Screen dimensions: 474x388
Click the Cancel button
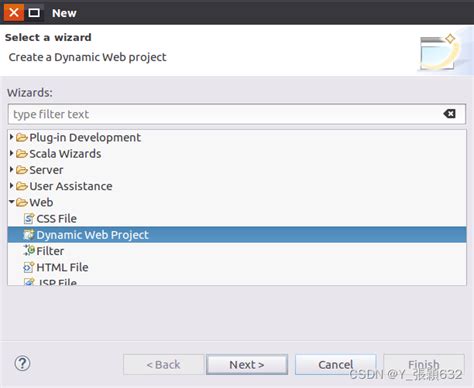point(336,365)
